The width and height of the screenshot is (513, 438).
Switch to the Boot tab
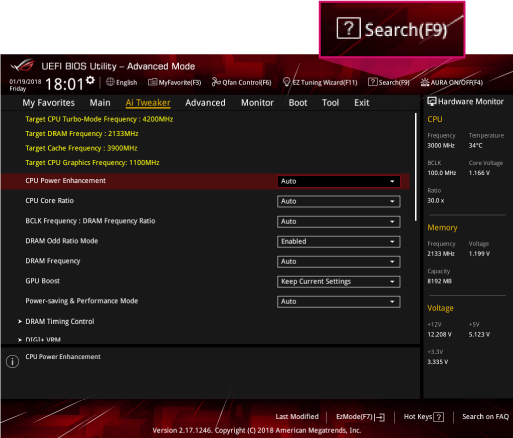click(x=298, y=103)
